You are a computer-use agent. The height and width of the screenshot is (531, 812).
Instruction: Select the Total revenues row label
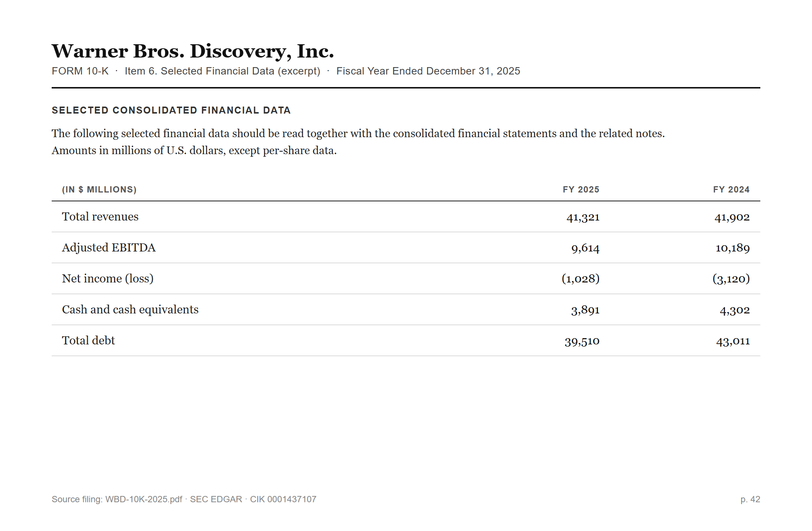tap(100, 216)
